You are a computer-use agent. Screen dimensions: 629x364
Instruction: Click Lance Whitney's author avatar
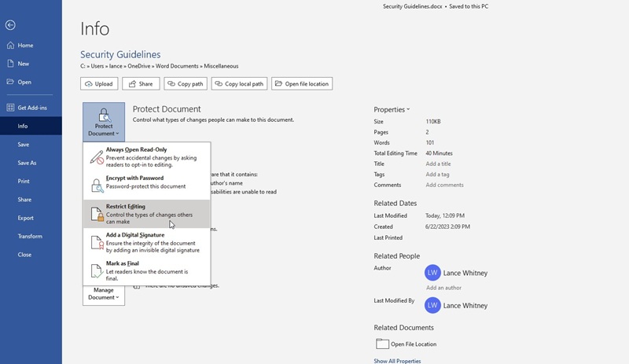pyautogui.click(x=432, y=272)
